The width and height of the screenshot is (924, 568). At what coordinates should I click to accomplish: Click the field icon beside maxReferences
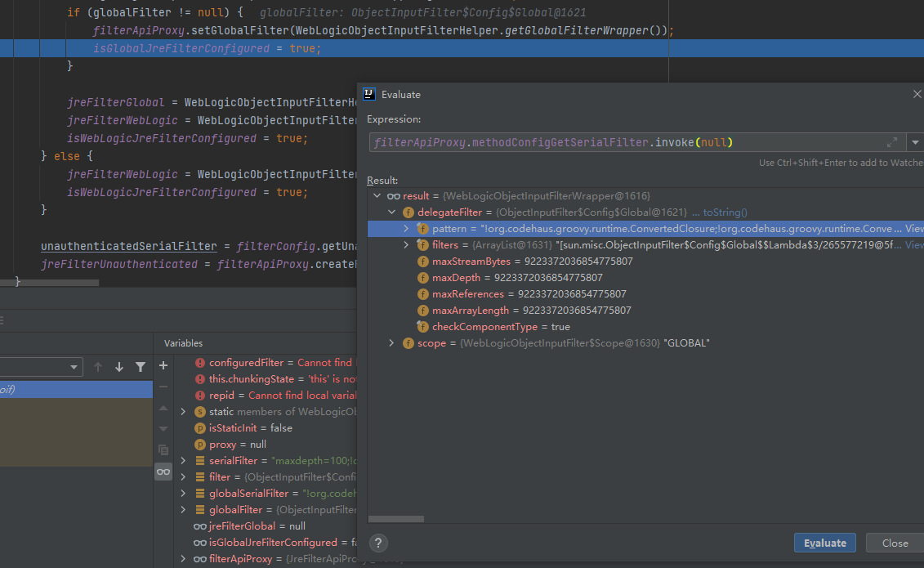pyautogui.click(x=422, y=294)
